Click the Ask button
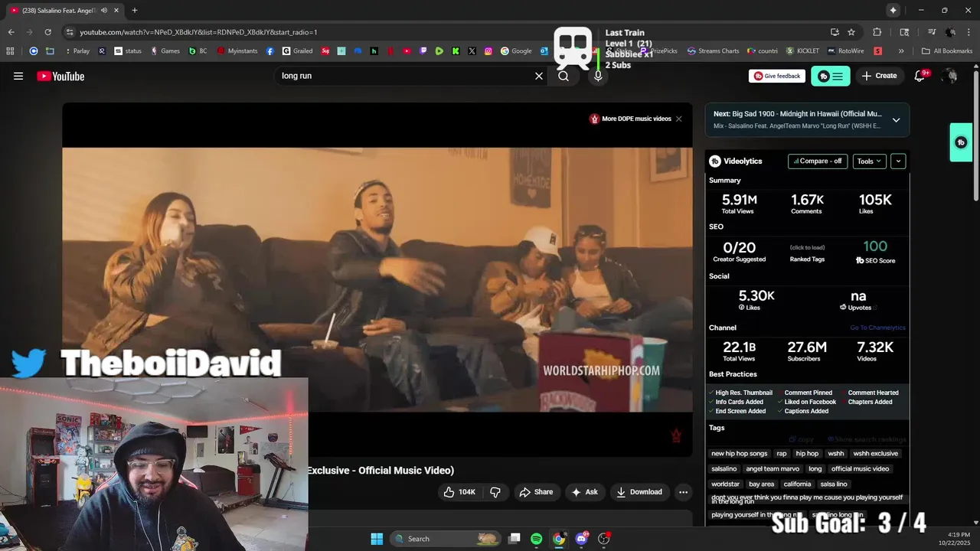The image size is (980, 551). pyautogui.click(x=584, y=492)
